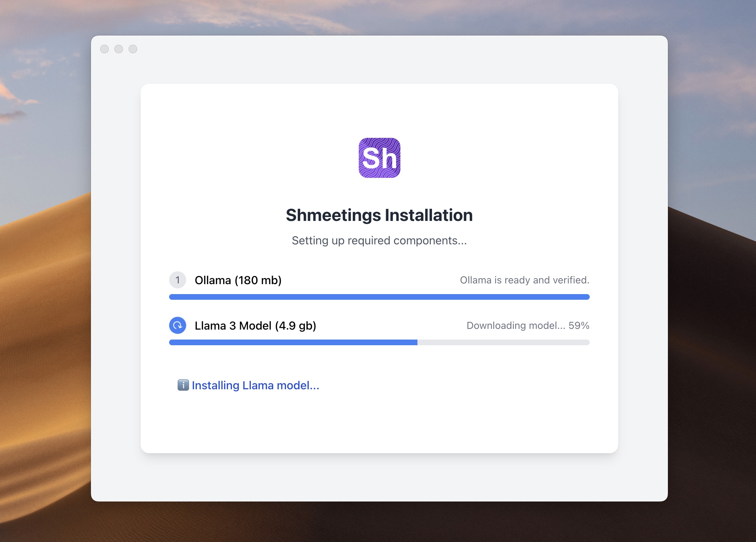Click Setting up required components subtitle

click(x=379, y=241)
